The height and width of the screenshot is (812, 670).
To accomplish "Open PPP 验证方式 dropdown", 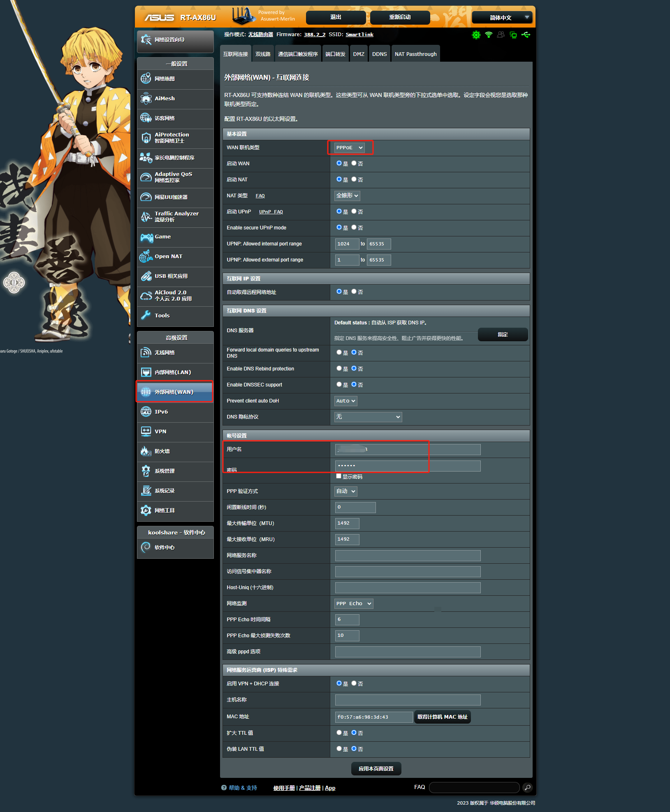I will coord(346,491).
